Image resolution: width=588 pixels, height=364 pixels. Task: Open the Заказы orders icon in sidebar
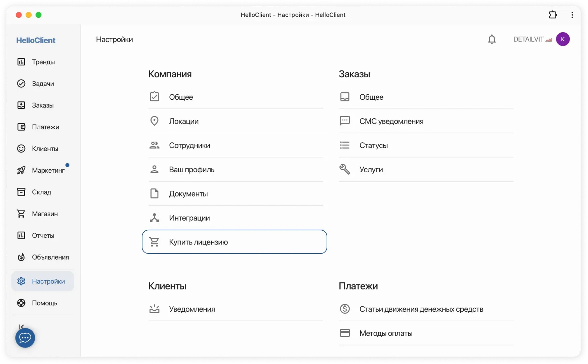21,105
